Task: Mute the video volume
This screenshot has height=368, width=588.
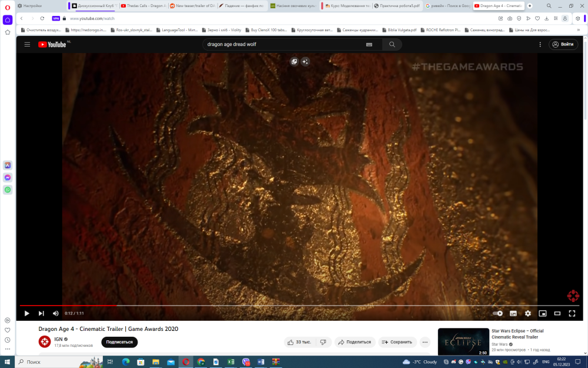Action: (x=56, y=313)
